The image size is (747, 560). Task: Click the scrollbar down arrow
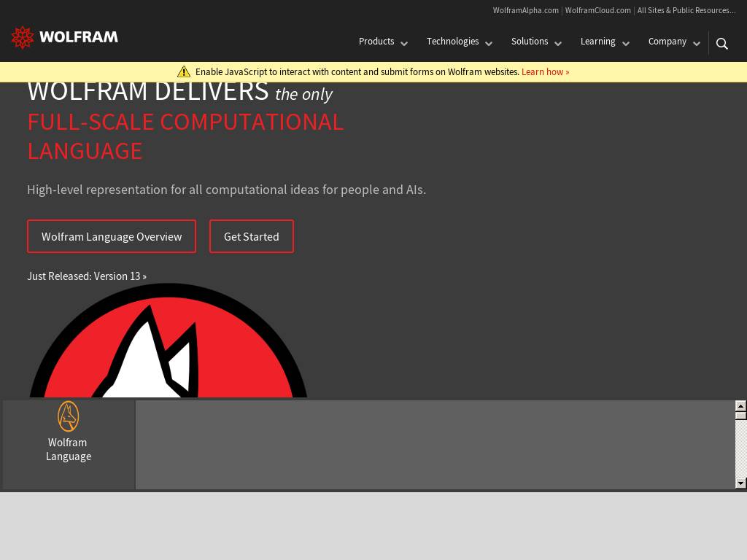740,483
